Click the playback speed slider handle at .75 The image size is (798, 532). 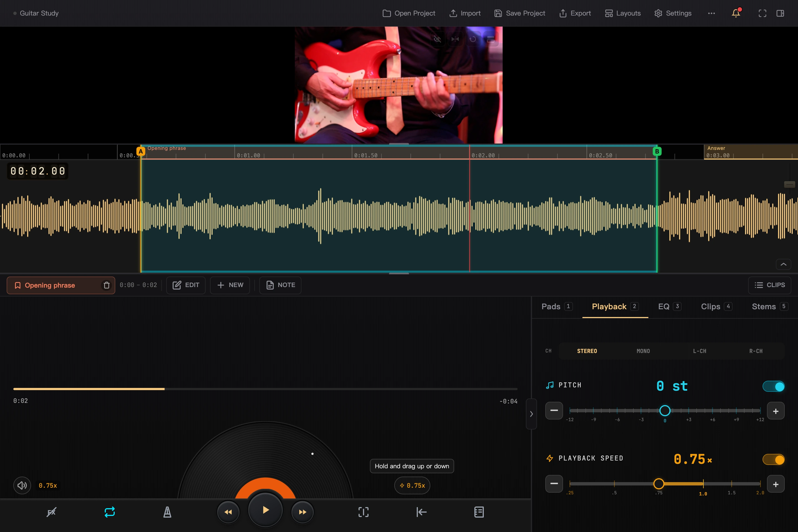pyautogui.click(x=659, y=484)
